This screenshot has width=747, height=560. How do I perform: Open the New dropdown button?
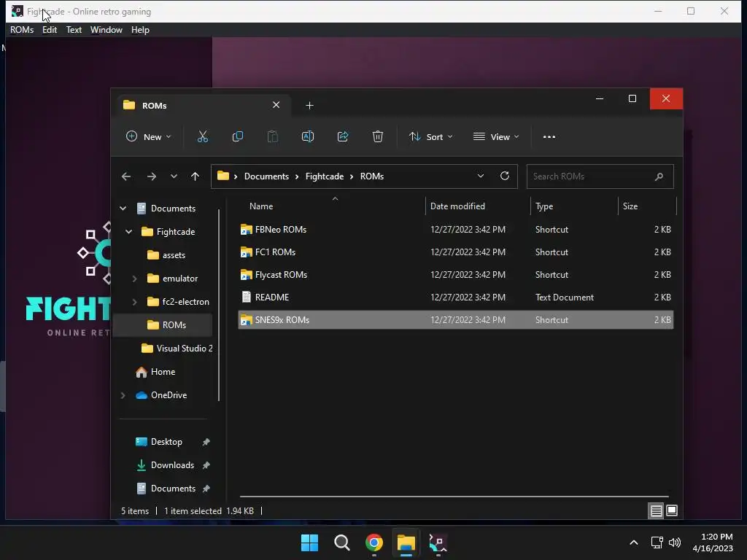click(148, 136)
